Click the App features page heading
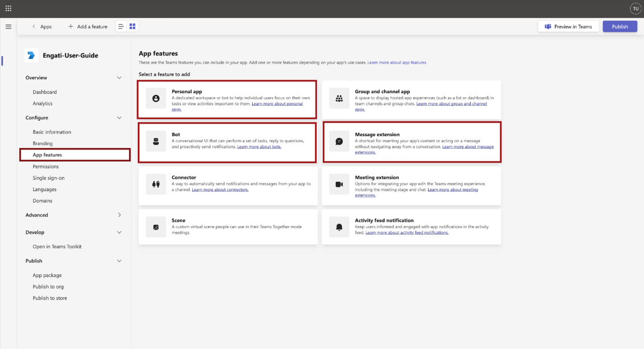The image size is (644, 349). click(158, 53)
